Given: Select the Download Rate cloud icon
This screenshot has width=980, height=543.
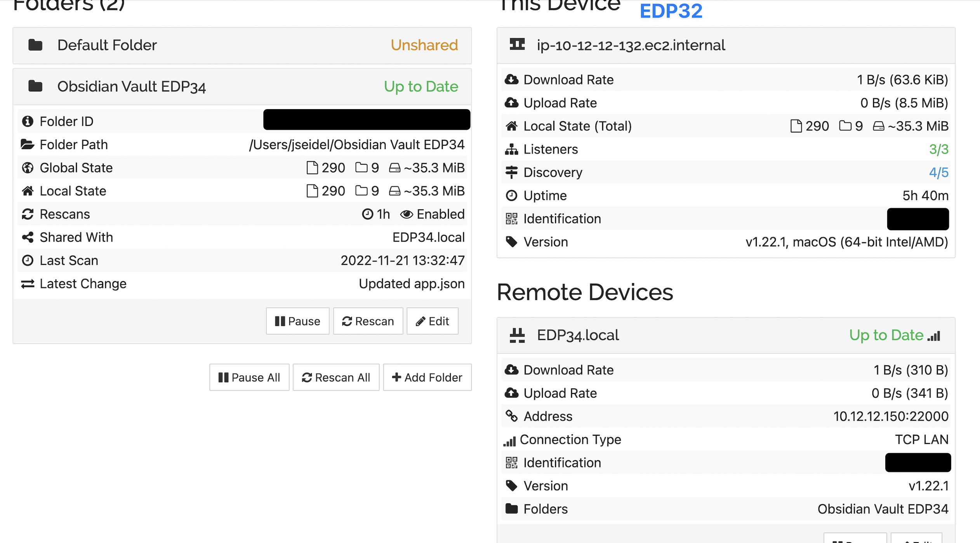Looking at the screenshot, I should (x=512, y=79).
